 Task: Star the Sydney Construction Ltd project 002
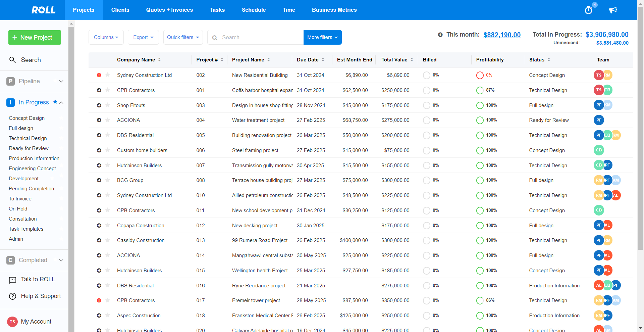[x=108, y=75]
